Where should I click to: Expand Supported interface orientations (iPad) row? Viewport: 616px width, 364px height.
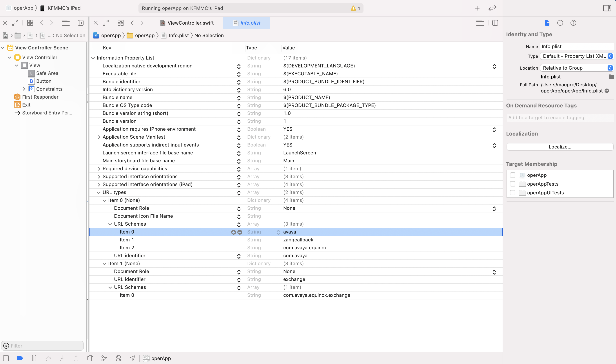(99, 185)
